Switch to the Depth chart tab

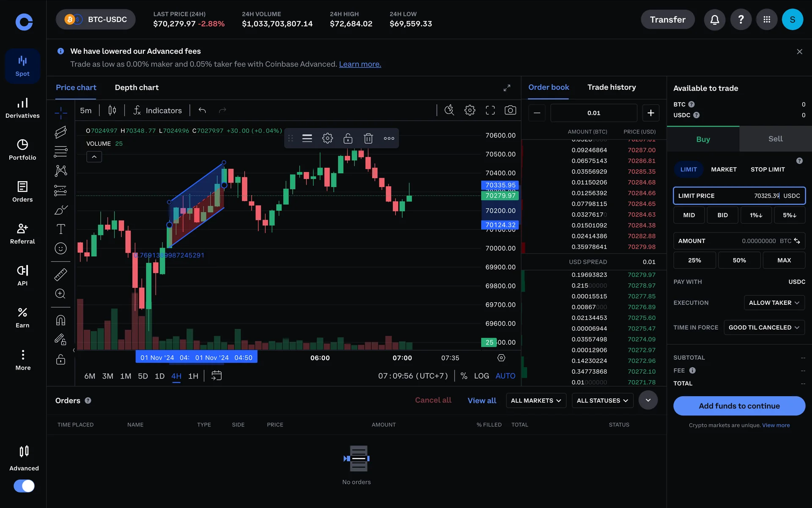(x=137, y=88)
